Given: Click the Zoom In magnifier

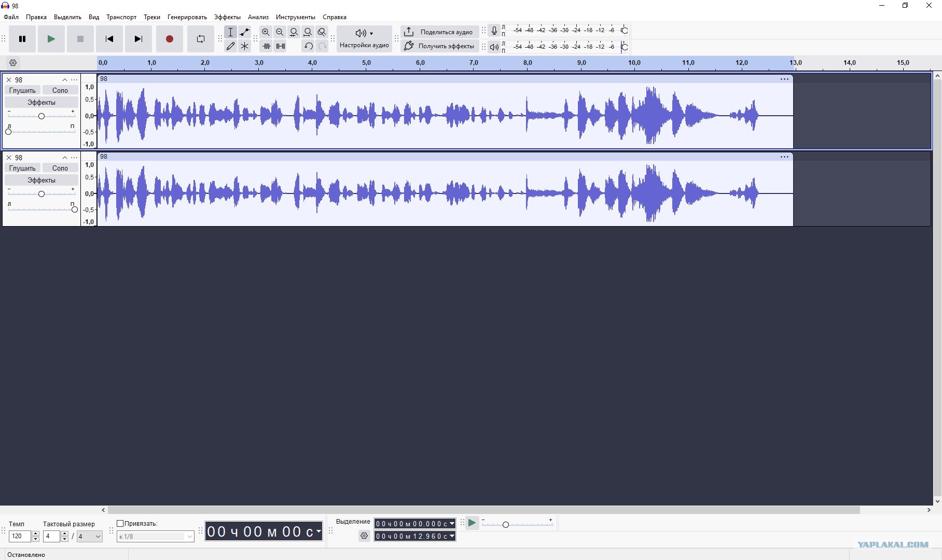Looking at the screenshot, I should (x=266, y=32).
